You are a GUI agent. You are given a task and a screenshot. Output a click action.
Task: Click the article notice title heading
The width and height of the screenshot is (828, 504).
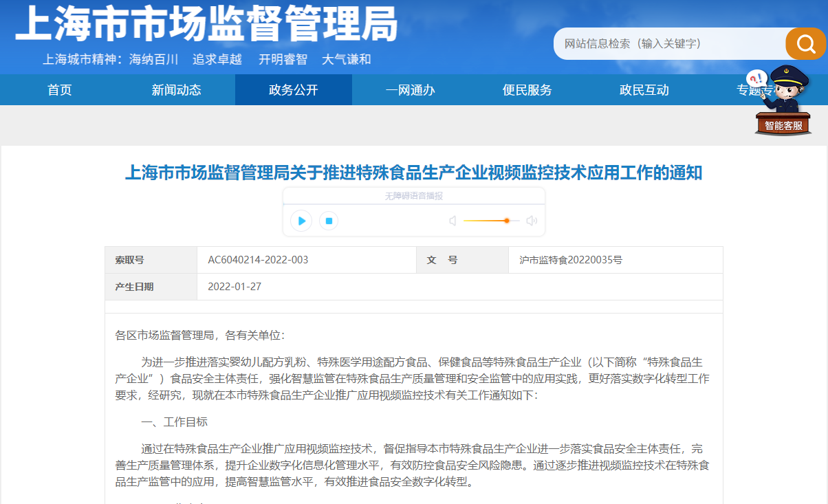pyautogui.click(x=413, y=173)
